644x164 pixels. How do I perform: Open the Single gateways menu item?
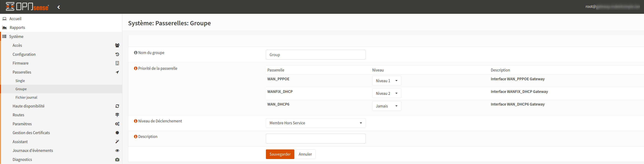click(20, 81)
